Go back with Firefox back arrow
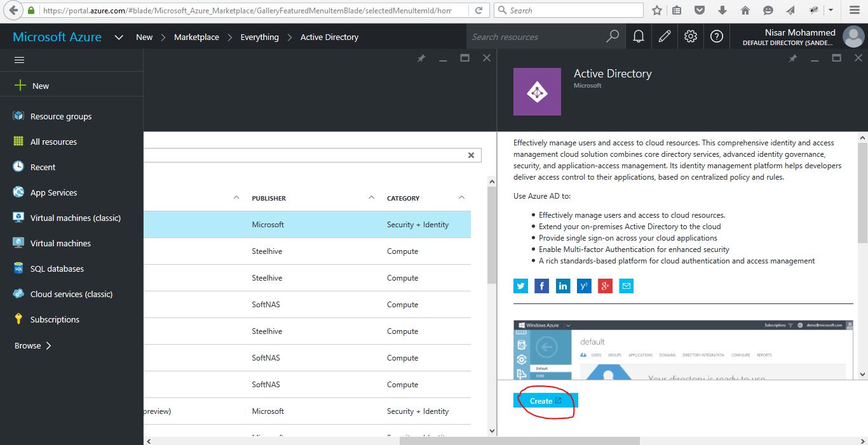This screenshot has height=445, width=868. click(13, 10)
